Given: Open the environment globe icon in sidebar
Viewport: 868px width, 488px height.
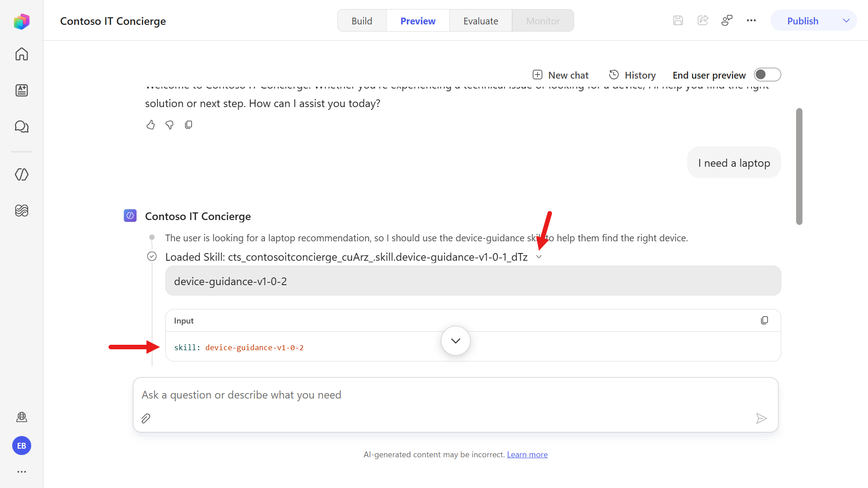Looking at the screenshot, I should click(x=22, y=417).
